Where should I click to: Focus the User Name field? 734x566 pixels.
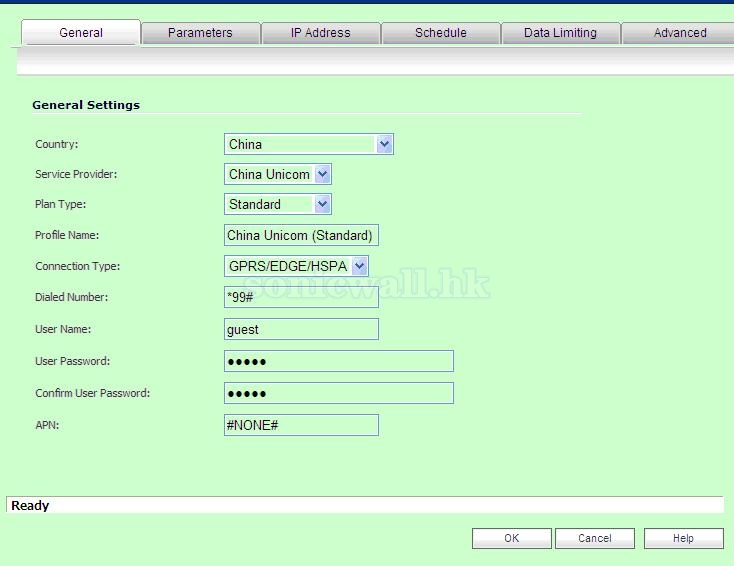click(301, 329)
